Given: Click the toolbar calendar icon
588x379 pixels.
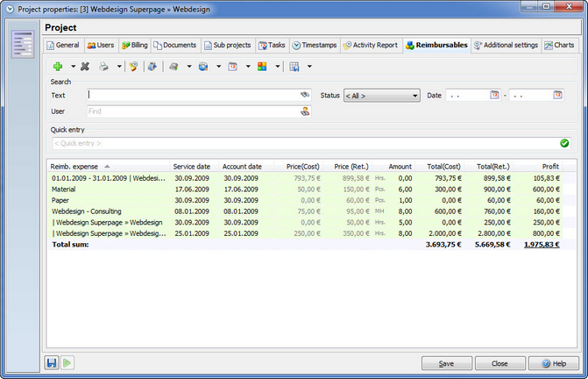Looking at the screenshot, I should (x=233, y=67).
